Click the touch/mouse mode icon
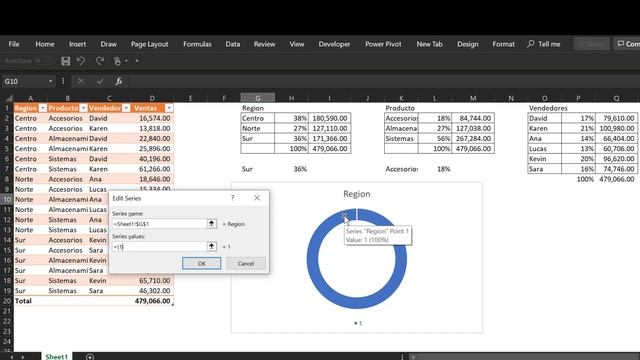This screenshot has height=360, width=640. tap(118, 61)
